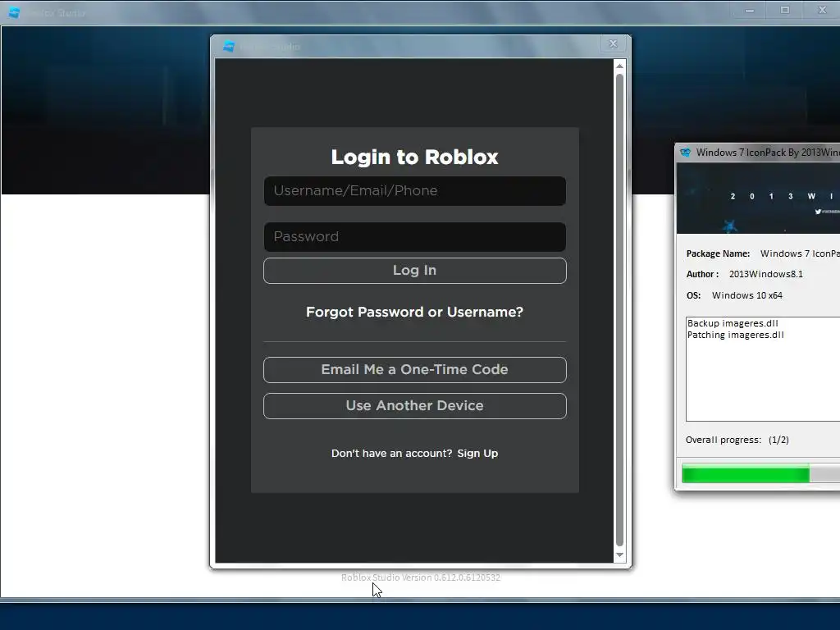Click the Windows 7 IconPack window icon

tap(685, 153)
